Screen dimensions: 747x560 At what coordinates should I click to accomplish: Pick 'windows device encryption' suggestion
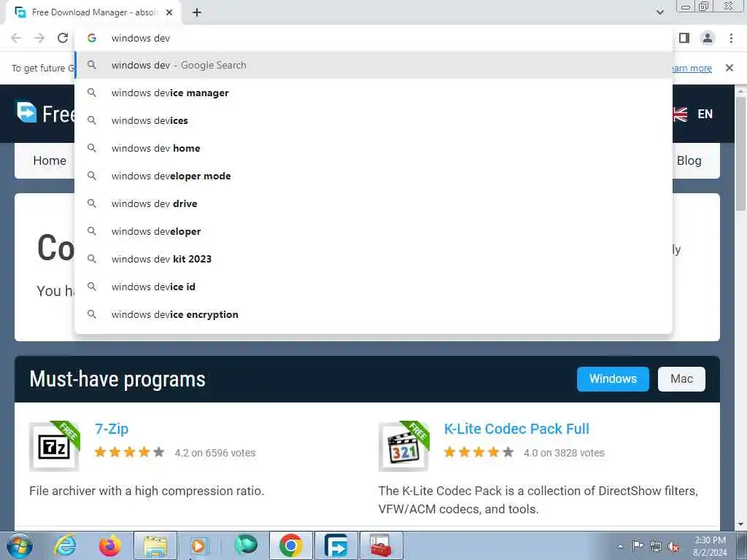(373, 314)
